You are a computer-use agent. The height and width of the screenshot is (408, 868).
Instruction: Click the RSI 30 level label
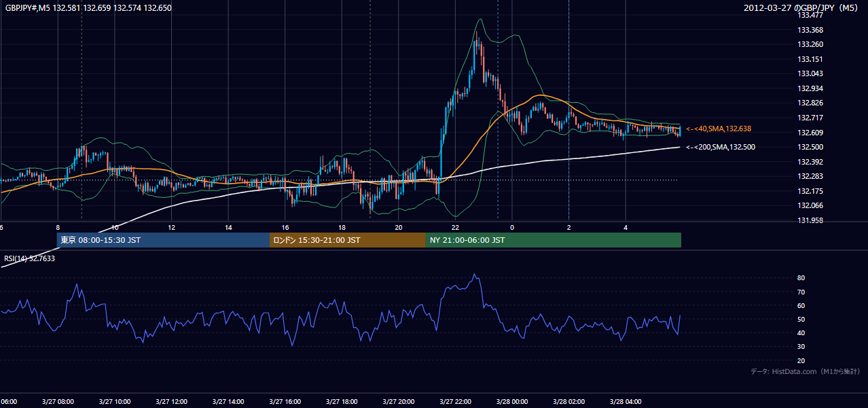click(801, 347)
